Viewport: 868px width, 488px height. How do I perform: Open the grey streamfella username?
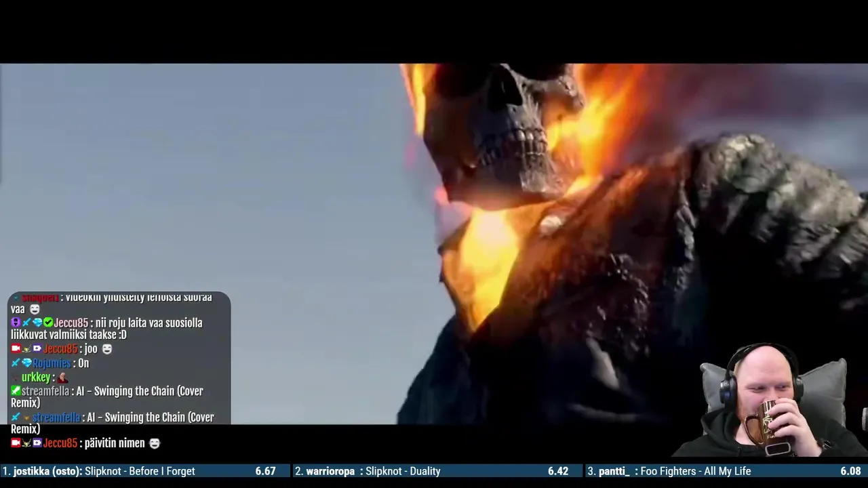pos(45,391)
